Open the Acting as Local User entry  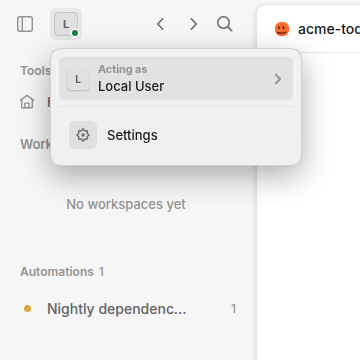(176, 79)
